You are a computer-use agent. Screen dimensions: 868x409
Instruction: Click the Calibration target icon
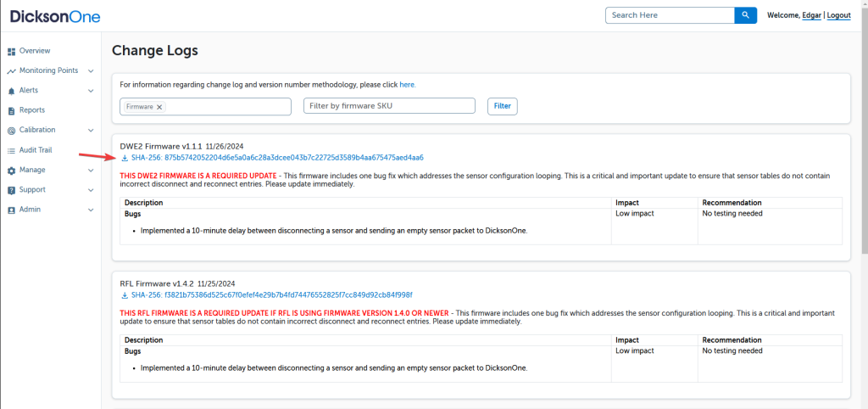(12, 131)
